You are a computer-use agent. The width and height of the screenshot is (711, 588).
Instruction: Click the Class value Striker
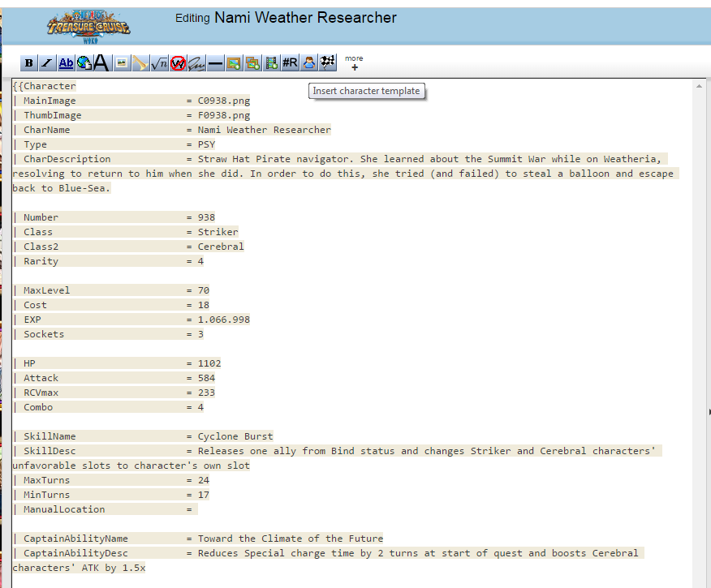click(x=218, y=232)
